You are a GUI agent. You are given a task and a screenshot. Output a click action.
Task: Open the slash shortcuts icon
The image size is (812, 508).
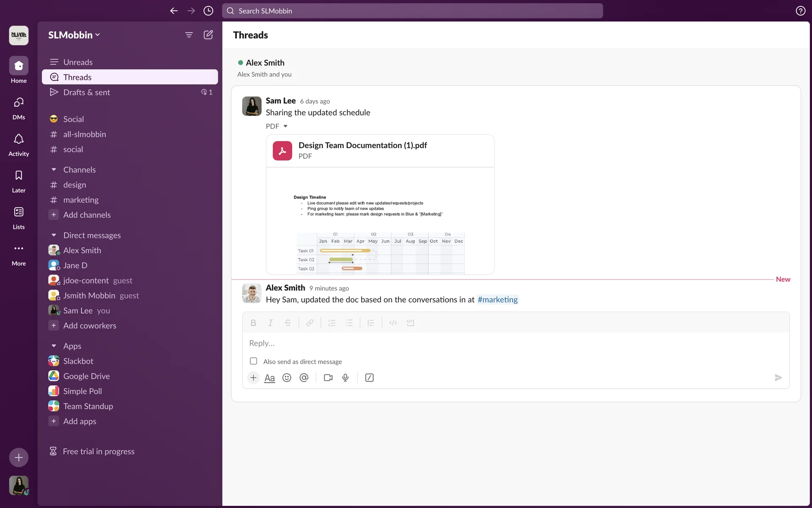pyautogui.click(x=369, y=378)
